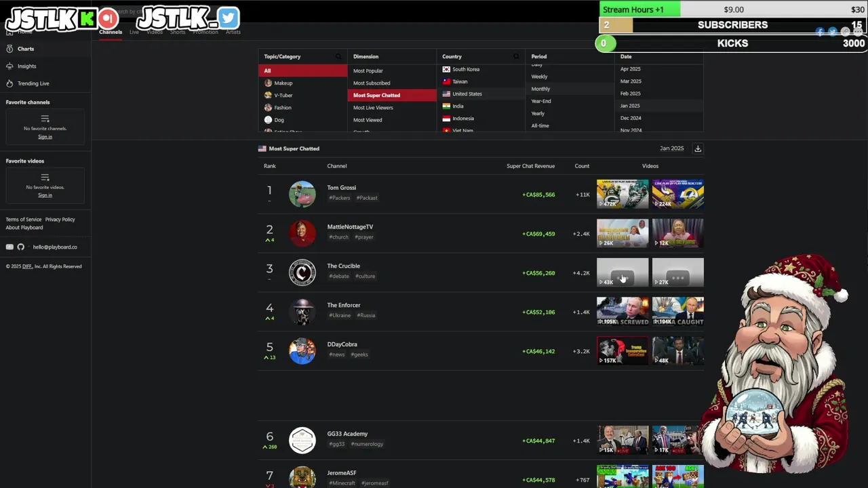
Task: Open Terms of Service link
Action: (24, 220)
